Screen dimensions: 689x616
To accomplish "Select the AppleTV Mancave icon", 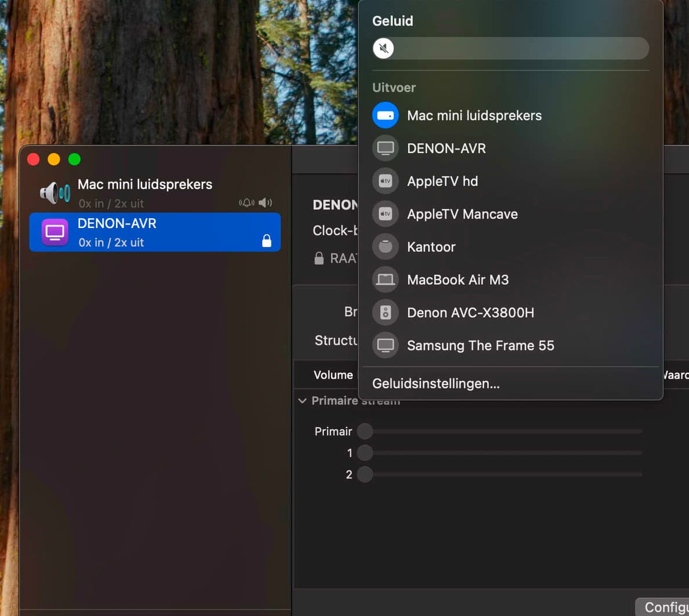I will 385,214.
